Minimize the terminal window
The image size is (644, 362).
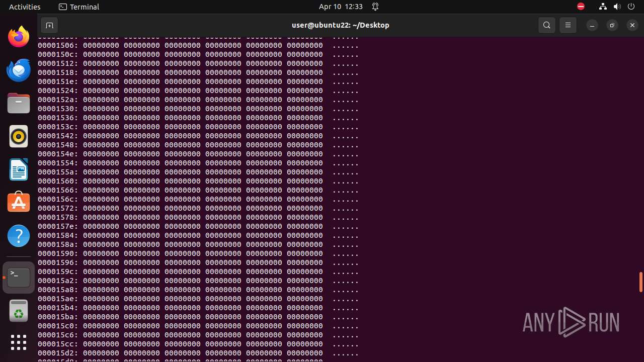coord(592,25)
